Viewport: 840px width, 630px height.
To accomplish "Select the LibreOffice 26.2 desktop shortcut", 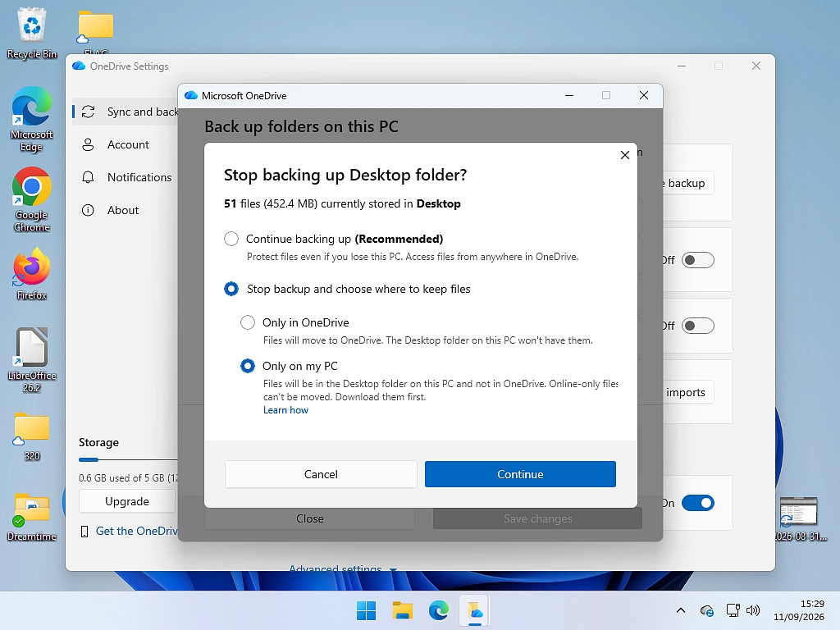I will point(32,360).
